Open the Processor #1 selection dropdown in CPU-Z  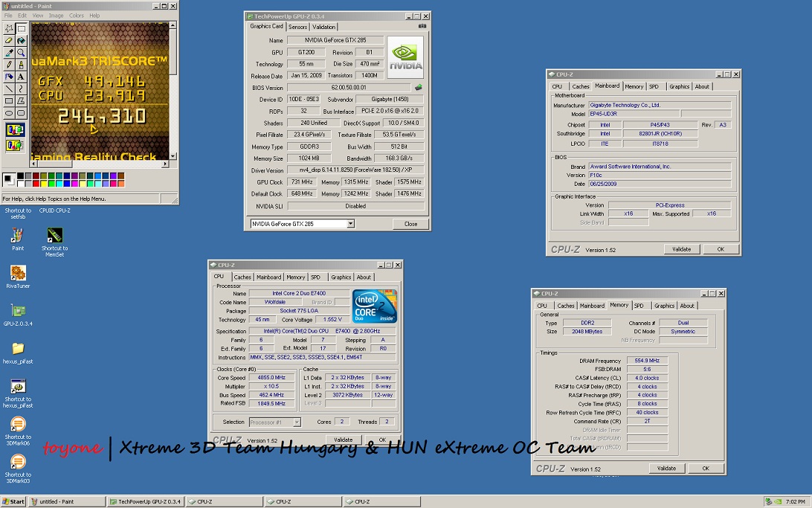[297, 422]
